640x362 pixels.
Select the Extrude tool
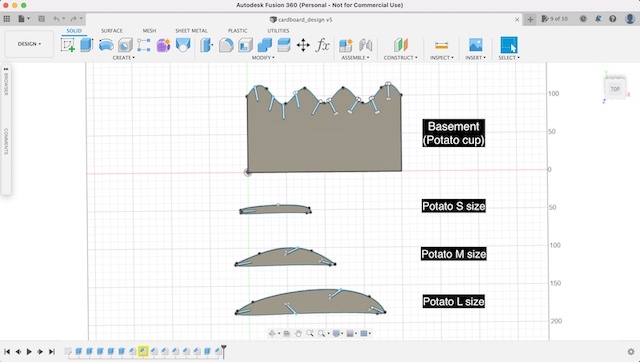click(x=86, y=45)
